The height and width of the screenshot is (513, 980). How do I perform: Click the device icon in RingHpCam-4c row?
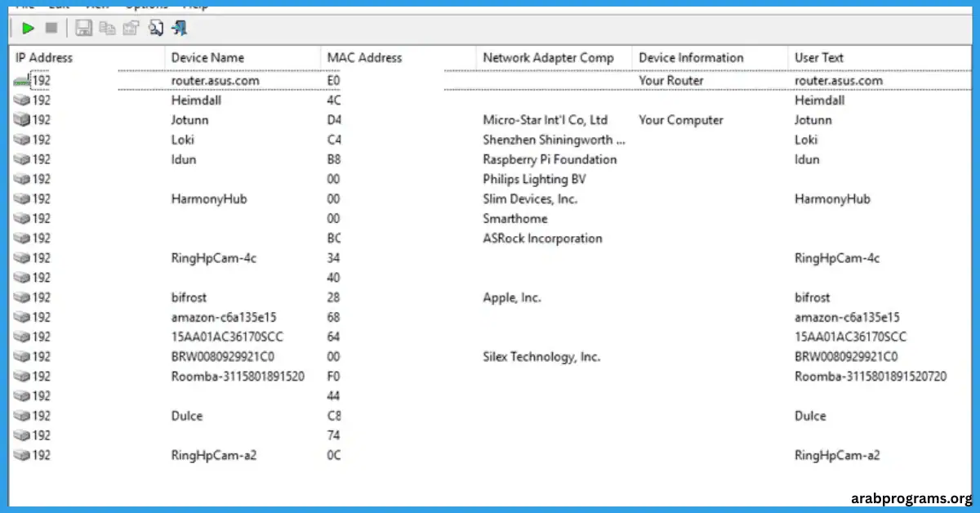pos(21,258)
